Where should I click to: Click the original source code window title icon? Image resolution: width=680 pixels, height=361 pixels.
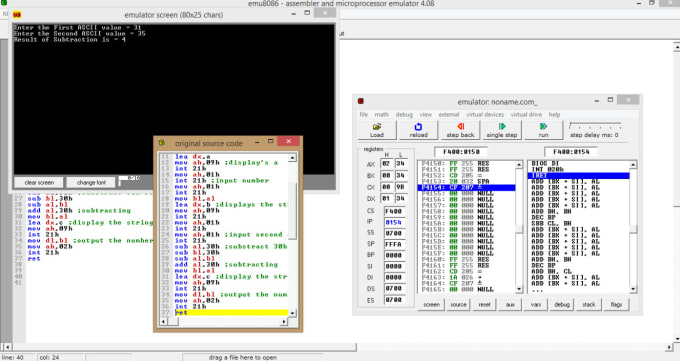[162, 143]
